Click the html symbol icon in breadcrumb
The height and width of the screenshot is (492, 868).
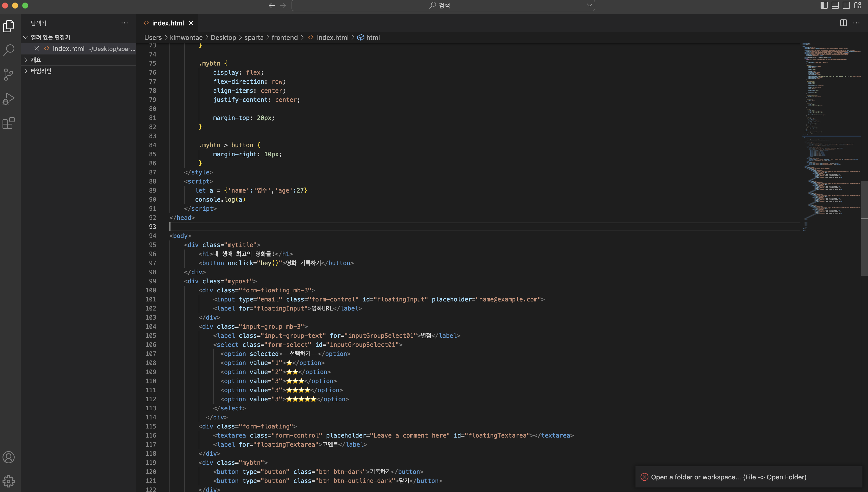coord(361,38)
